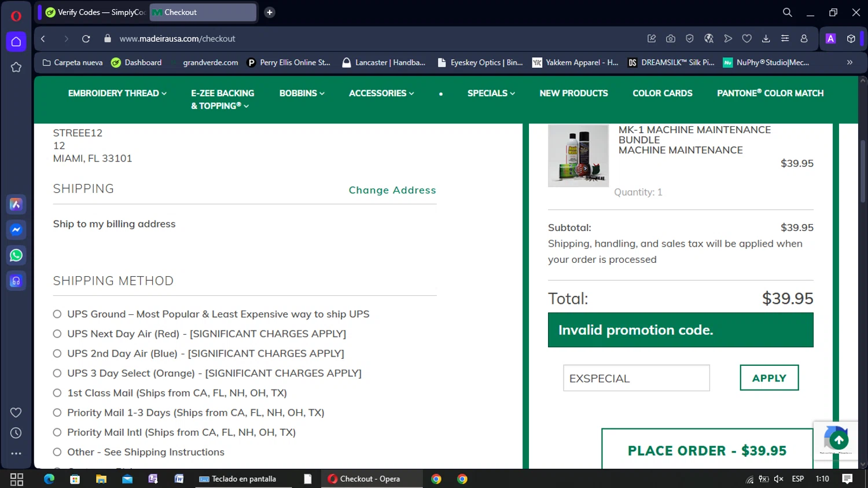Open sidebar heart pinboards icon
The width and height of the screenshot is (868, 488).
click(x=16, y=412)
